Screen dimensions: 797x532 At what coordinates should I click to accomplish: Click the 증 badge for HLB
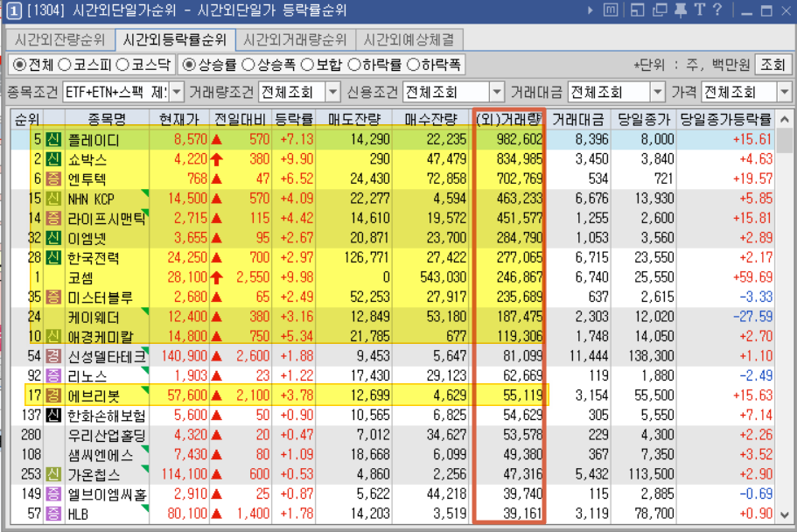[x=53, y=514]
